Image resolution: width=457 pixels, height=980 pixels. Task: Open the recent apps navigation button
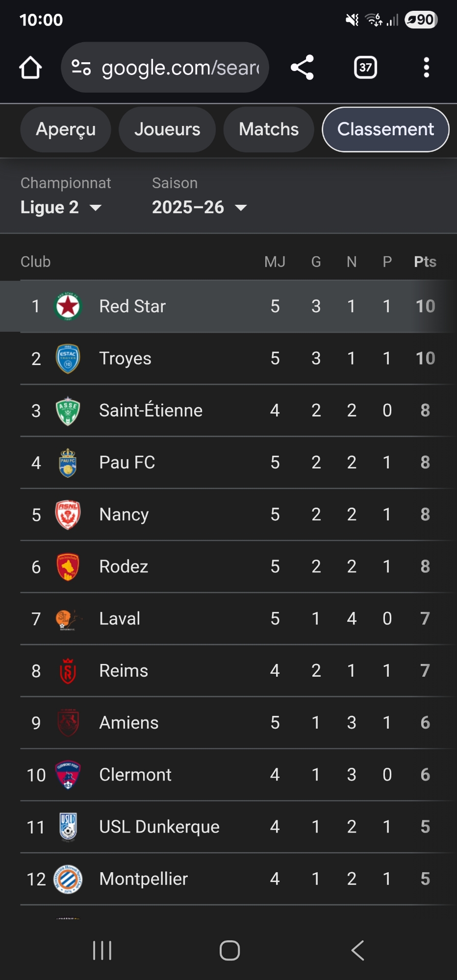click(102, 951)
